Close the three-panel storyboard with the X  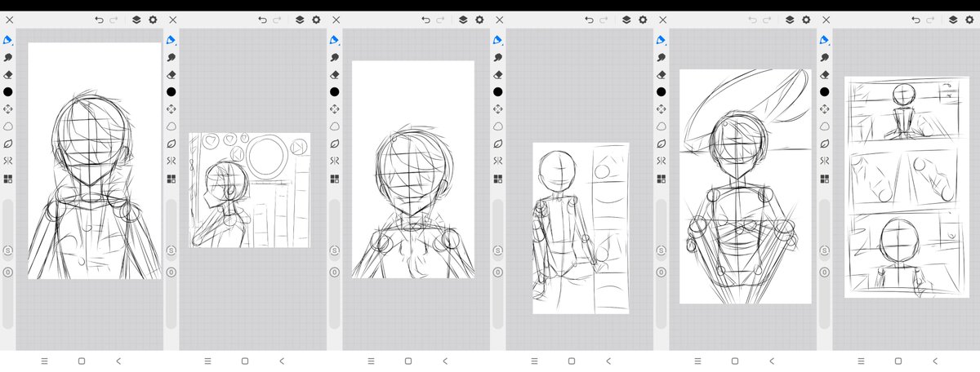tap(825, 19)
